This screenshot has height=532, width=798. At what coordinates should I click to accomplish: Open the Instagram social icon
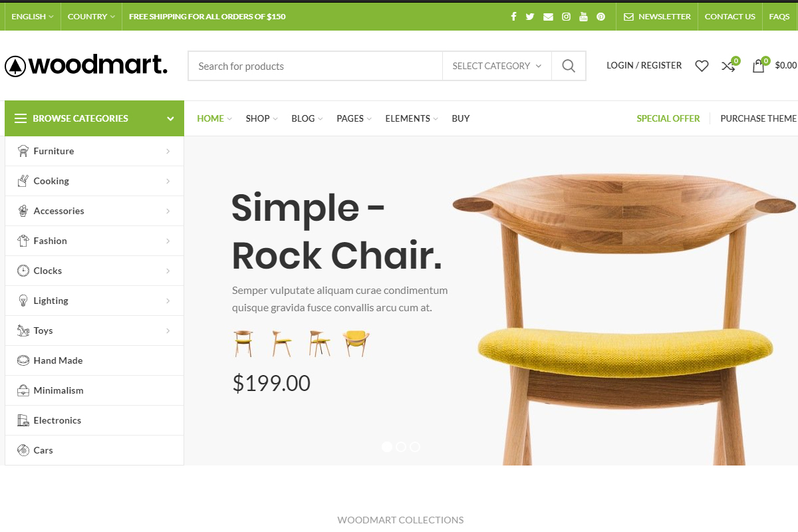tap(566, 17)
